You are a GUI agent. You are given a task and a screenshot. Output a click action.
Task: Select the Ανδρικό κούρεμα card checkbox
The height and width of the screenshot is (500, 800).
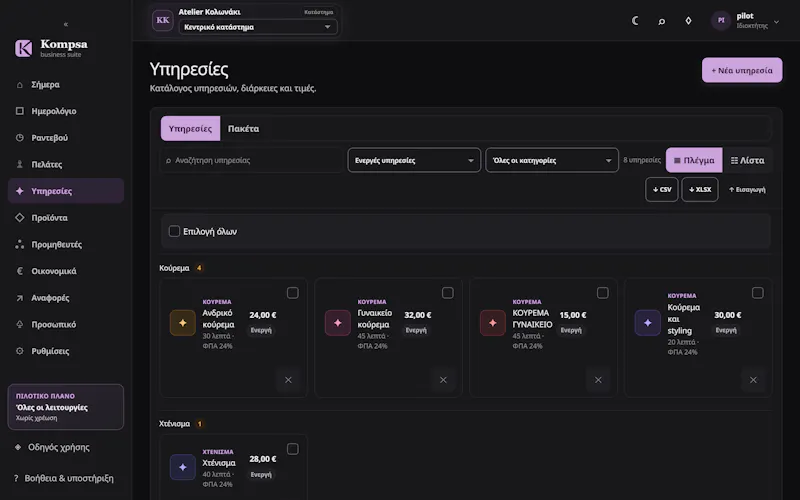292,293
